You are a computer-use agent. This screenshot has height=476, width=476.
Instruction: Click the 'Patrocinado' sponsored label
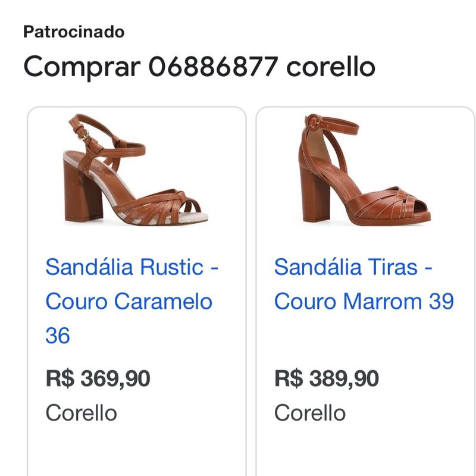[74, 32]
